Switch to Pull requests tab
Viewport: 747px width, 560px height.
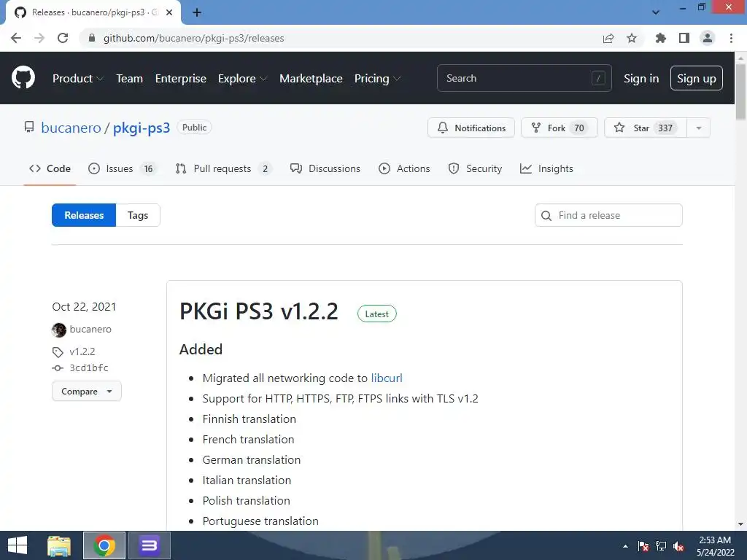click(x=223, y=168)
